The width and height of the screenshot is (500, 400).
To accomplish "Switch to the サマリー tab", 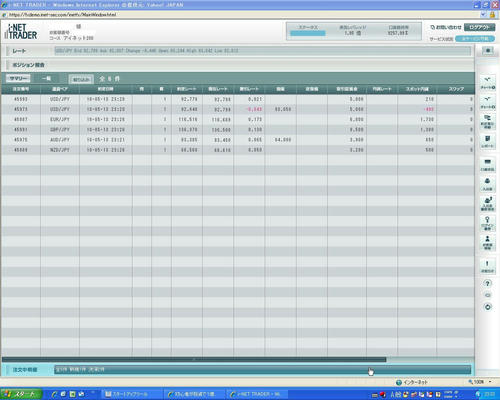I will coord(18,79).
